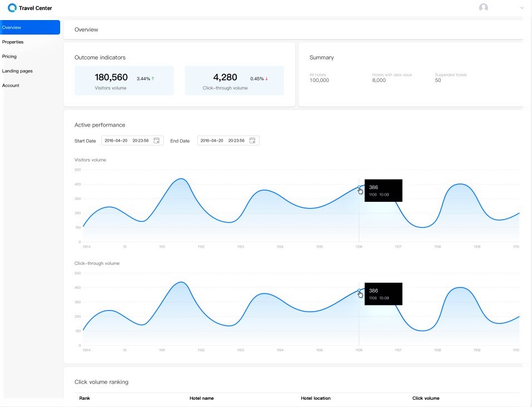532x407 pixels.
Task: Click the Overview page heading
Action: point(86,30)
